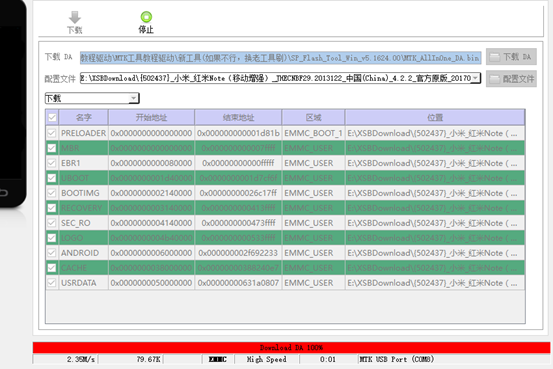Click the 停止 stop icon
The width and height of the screenshot is (553, 369).
tap(146, 17)
